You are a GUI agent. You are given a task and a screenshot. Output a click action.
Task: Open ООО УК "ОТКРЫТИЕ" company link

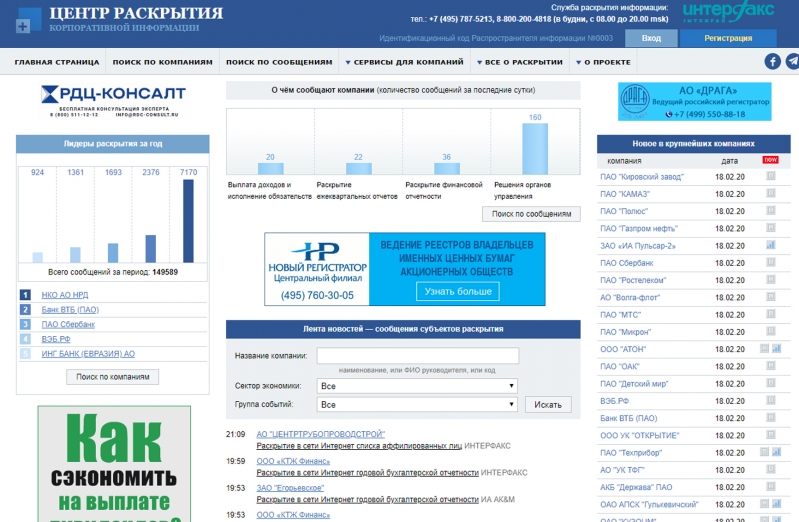coord(640,435)
